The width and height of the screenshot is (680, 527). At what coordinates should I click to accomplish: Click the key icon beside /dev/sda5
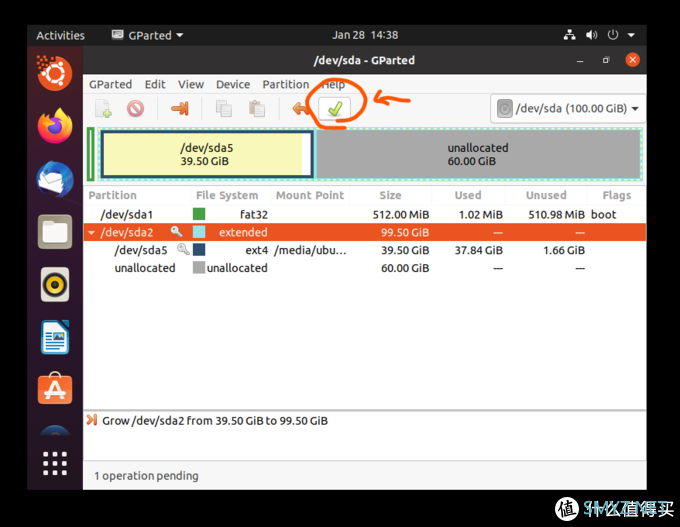tap(183, 249)
